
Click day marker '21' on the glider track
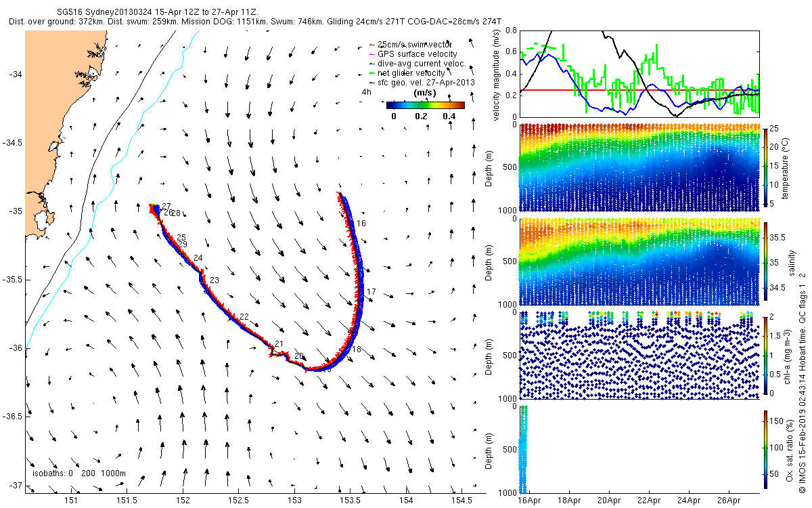pos(279,344)
